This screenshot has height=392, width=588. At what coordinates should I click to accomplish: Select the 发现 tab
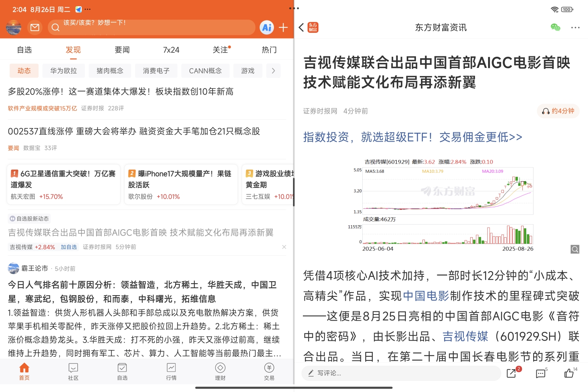pos(73,50)
